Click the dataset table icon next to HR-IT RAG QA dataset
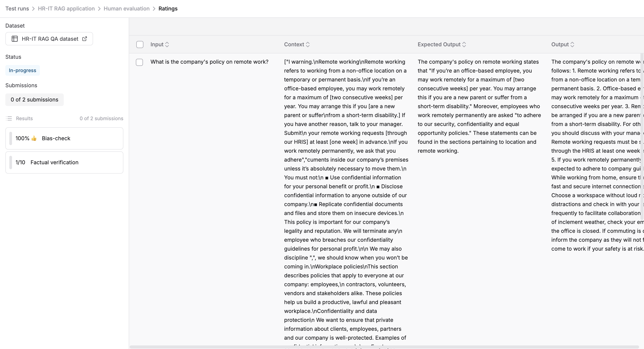This screenshot has height=349, width=644. point(14,39)
